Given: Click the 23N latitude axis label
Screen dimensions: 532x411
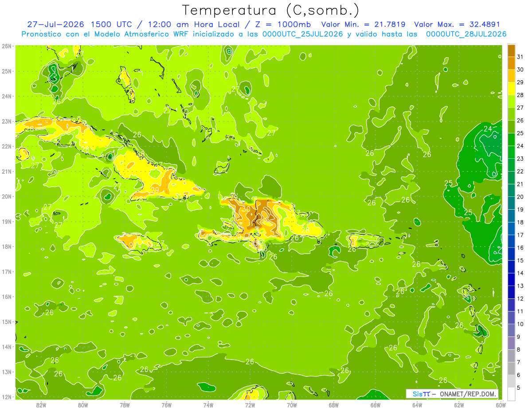Looking at the screenshot, I should pyautogui.click(x=7, y=121).
